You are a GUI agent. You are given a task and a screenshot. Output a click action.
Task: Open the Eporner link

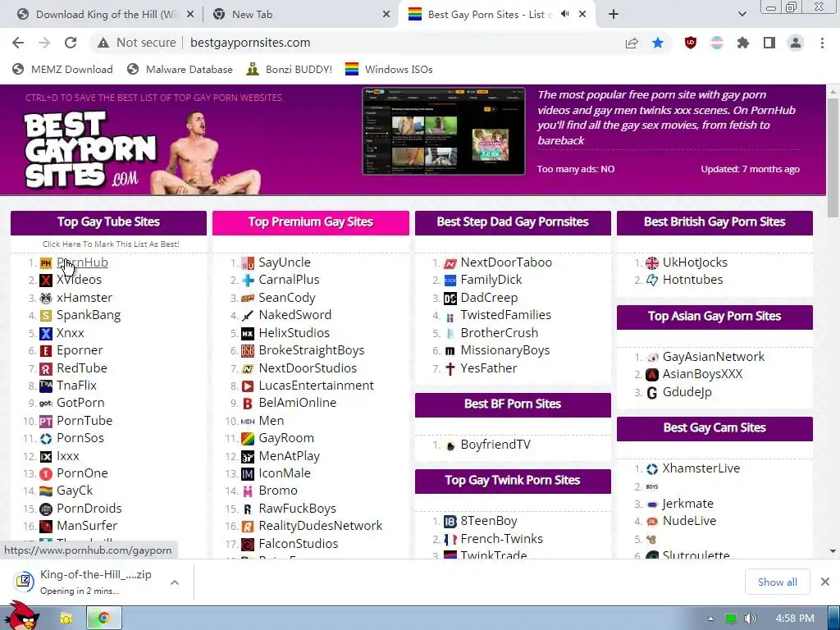80,350
